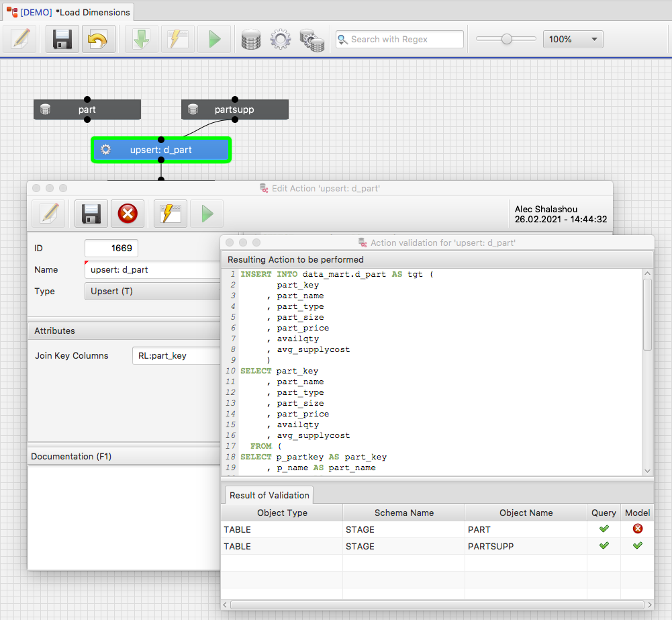
Task: Click the database cylinder icon in main toolbar
Action: coord(251,39)
